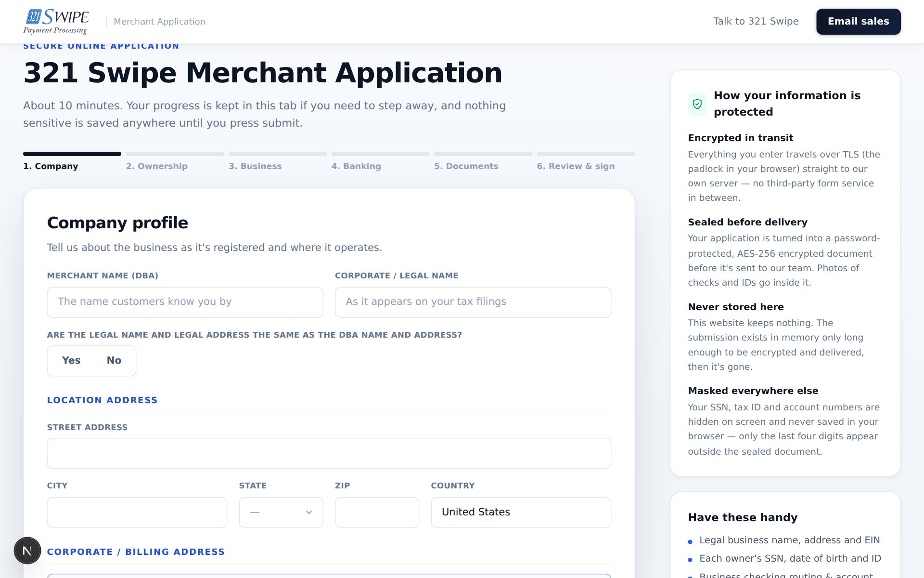The height and width of the screenshot is (578, 924).
Task: Go to step 3. Business
Action: point(278,162)
